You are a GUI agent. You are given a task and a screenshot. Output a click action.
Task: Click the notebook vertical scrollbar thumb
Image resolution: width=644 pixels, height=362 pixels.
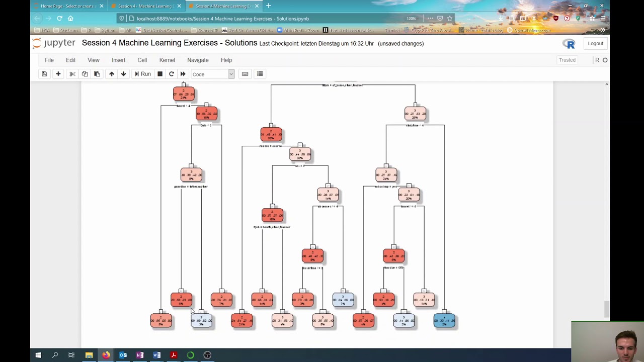[x=606, y=309]
